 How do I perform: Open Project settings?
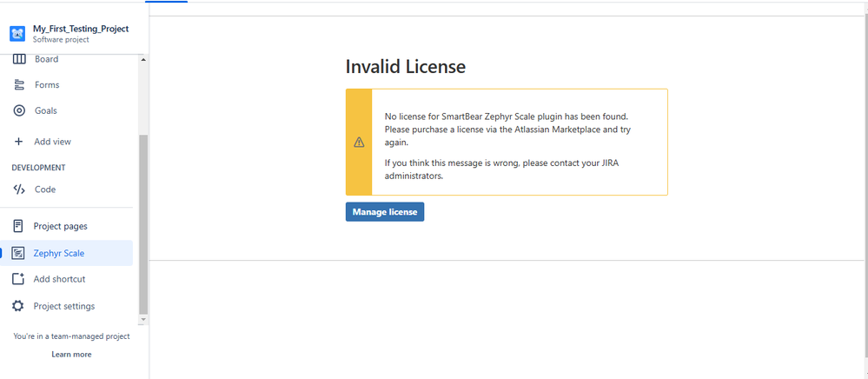point(66,306)
